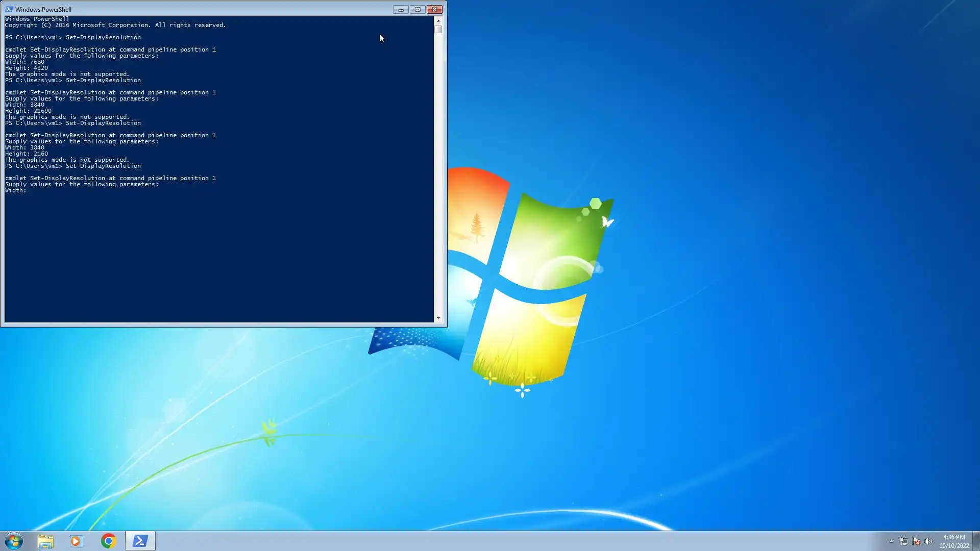Maximize the PowerShell window
This screenshot has height=551, width=980.
tap(418, 9)
